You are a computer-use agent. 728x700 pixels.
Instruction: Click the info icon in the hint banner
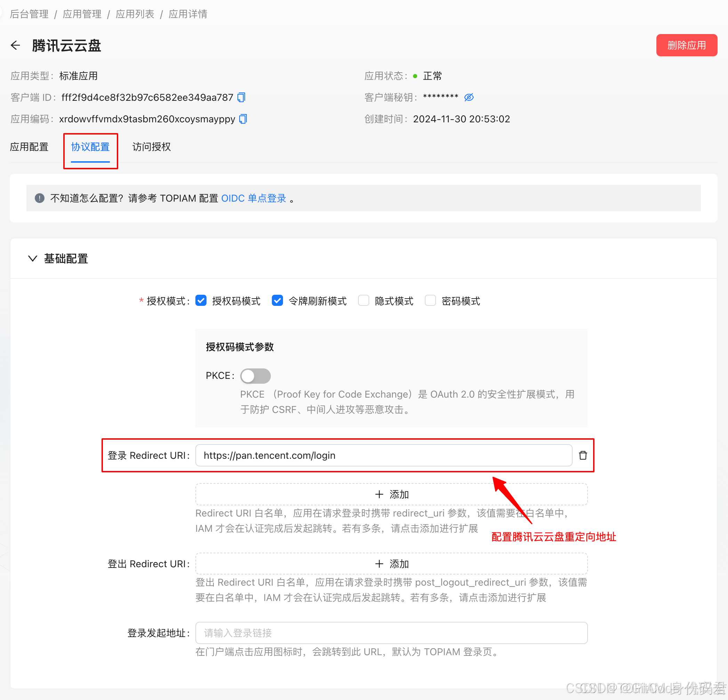tap(39, 198)
